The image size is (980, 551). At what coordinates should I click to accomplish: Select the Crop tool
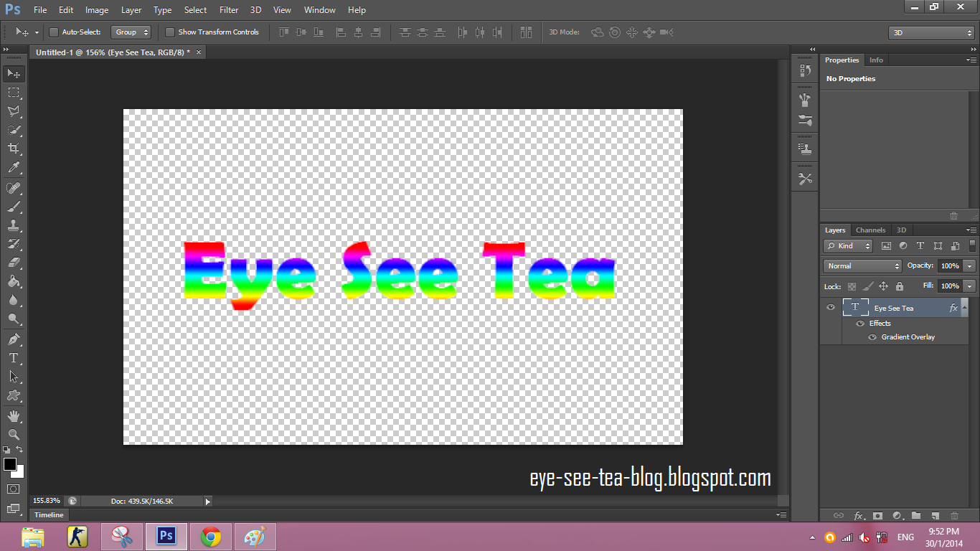point(14,149)
